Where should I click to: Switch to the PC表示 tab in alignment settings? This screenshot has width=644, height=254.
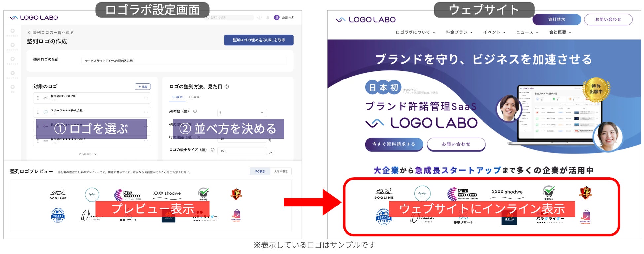point(177,97)
